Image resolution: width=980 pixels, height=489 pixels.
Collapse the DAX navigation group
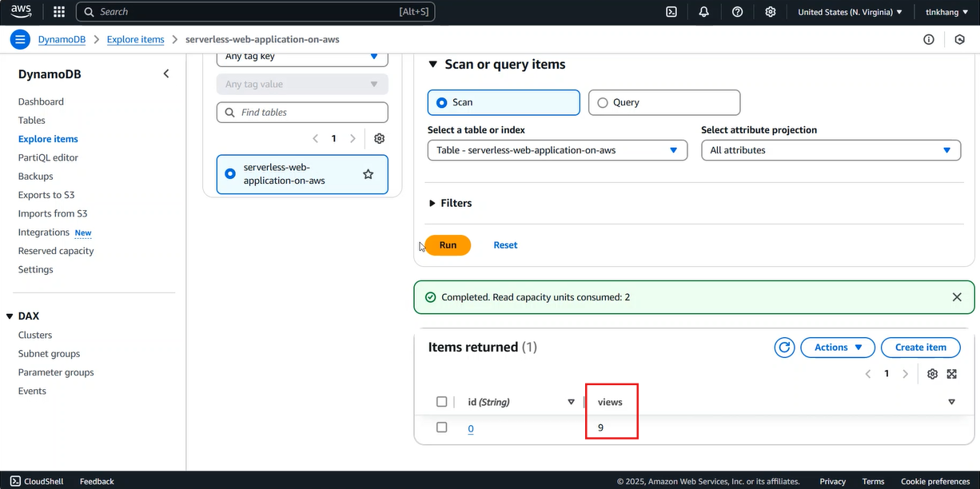pos(10,316)
